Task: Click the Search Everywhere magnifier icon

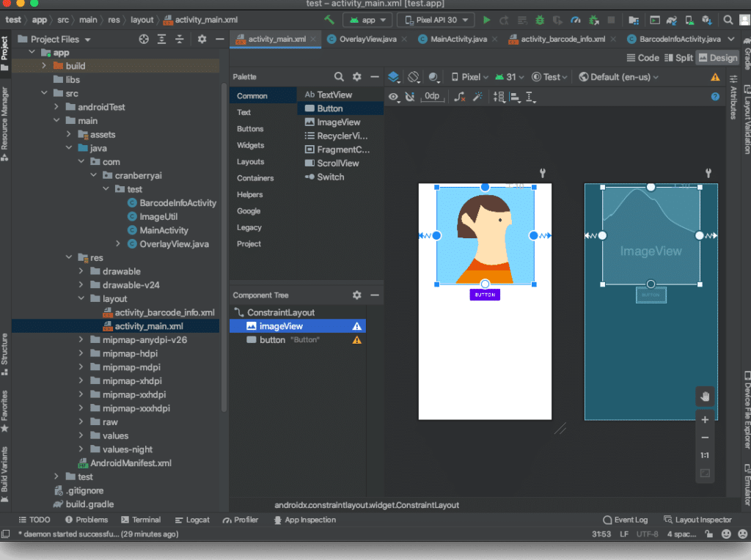Action: click(x=728, y=20)
